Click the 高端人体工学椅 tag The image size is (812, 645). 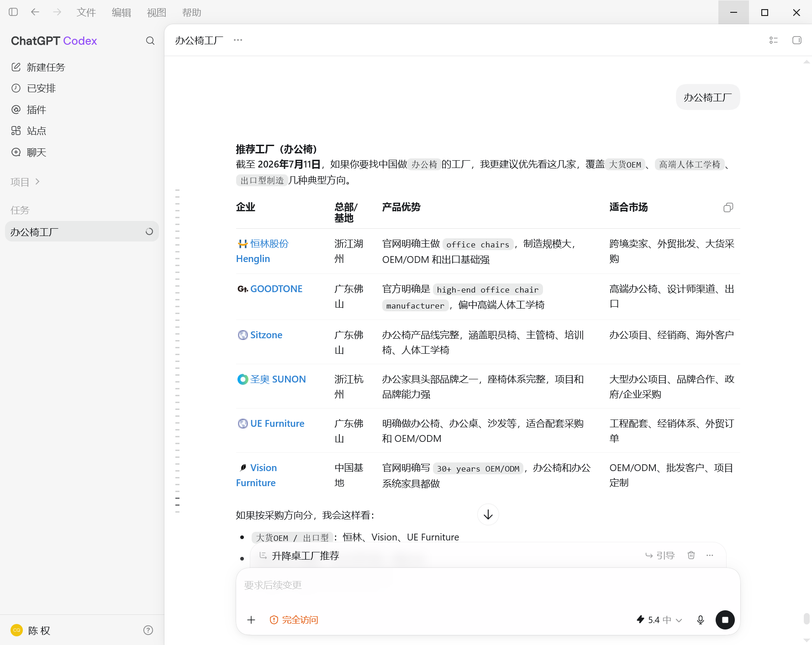click(690, 164)
